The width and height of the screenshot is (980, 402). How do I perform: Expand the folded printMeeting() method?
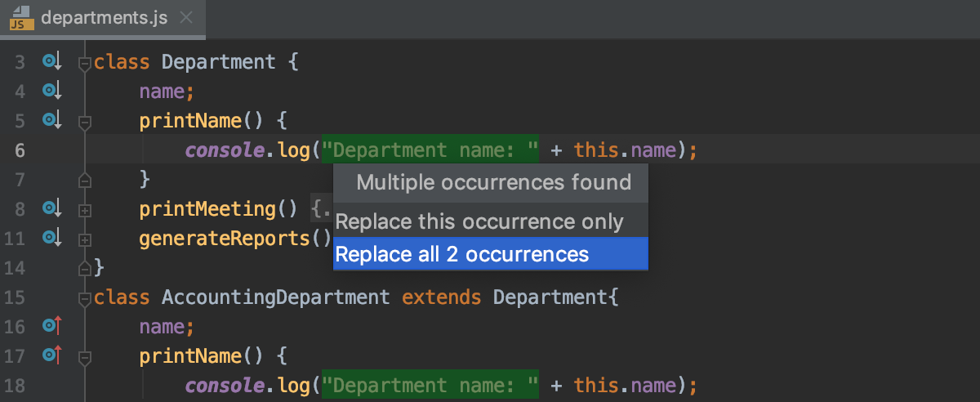(83, 209)
